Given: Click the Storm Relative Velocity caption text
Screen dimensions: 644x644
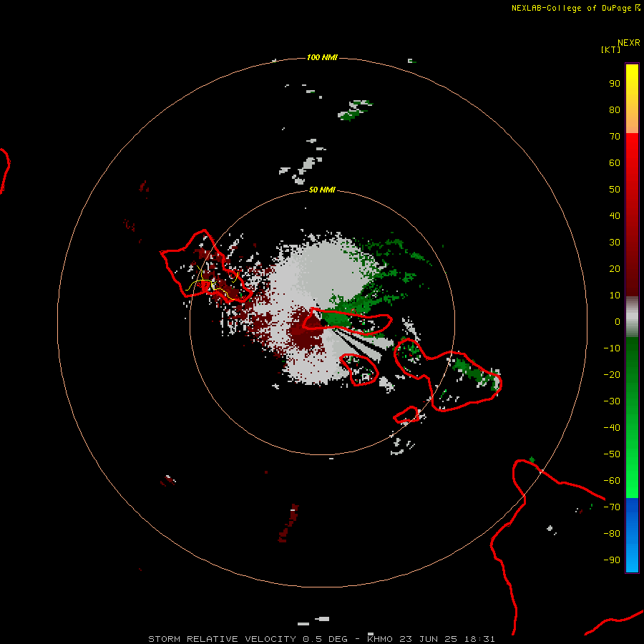Looking at the screenshot, I should point(321,639).
